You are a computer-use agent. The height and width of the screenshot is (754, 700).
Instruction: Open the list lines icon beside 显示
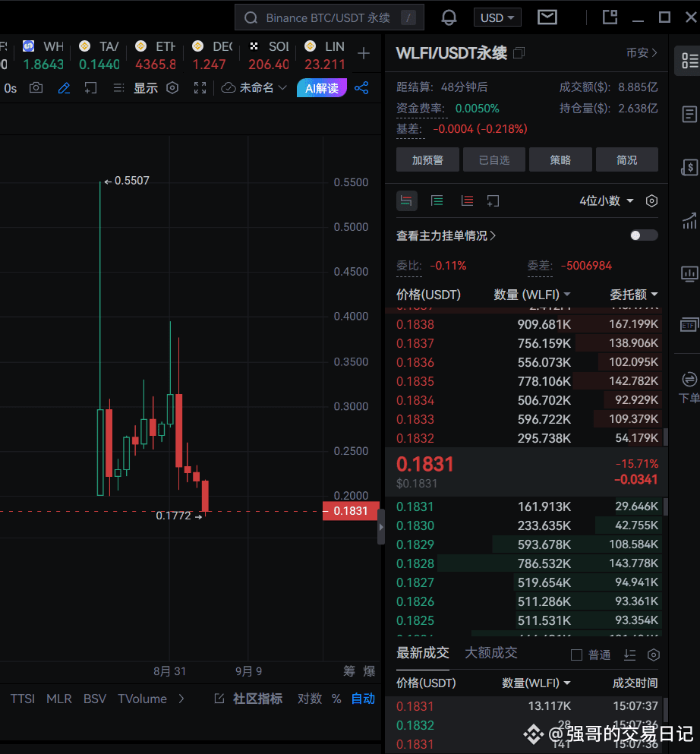tap(118, 88)
